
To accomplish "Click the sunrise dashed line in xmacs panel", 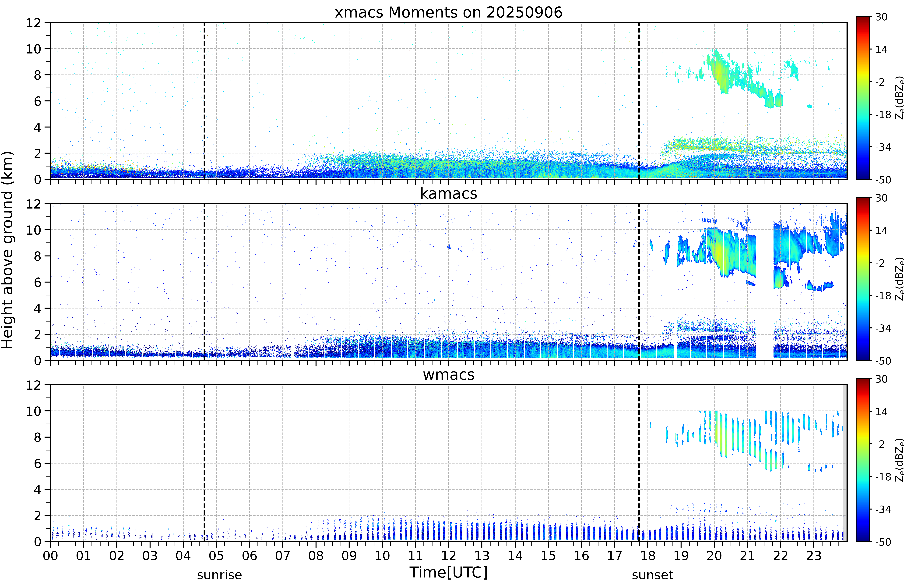I will tap(204, 101).
